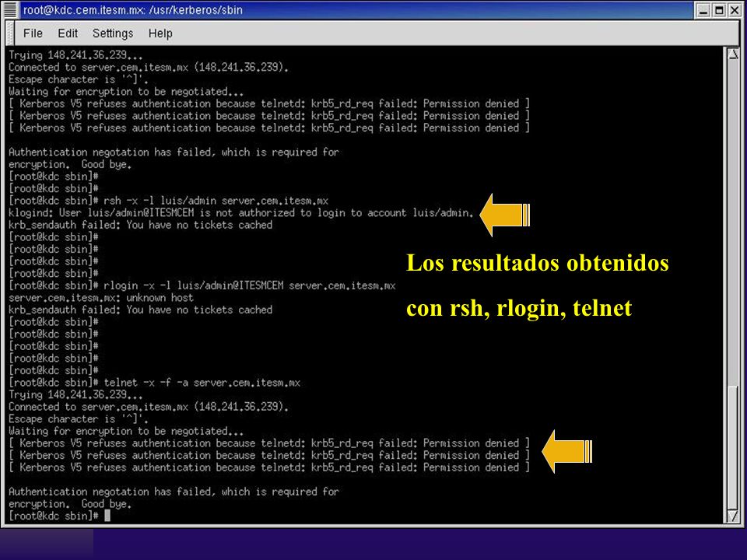Click the 'klogind: User luis/admin@ITESMCEM' error line
Viewport: 747px width, 560px height.
click(241, 213)
